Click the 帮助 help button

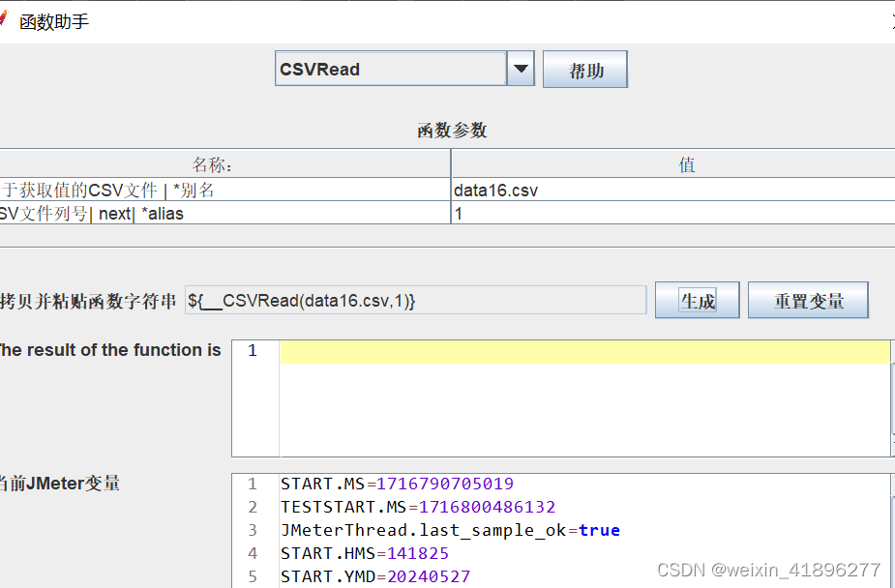584,69
